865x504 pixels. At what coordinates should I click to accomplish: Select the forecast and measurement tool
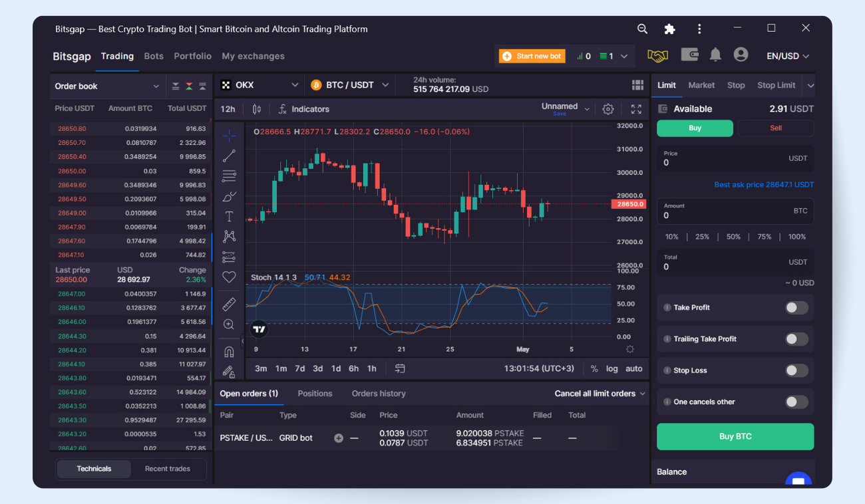tap(229, 257)
